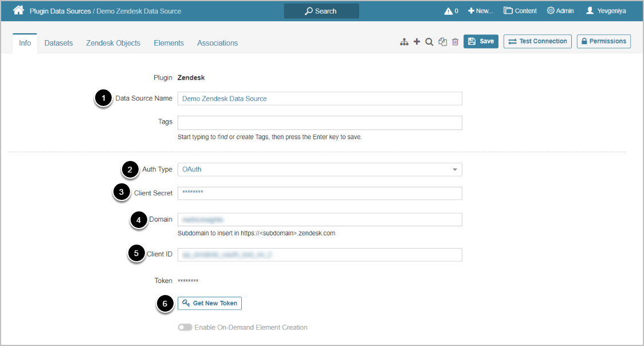Open the Content folder menu
The height and width of the screenshot is (346, 644).
(520, 11)
